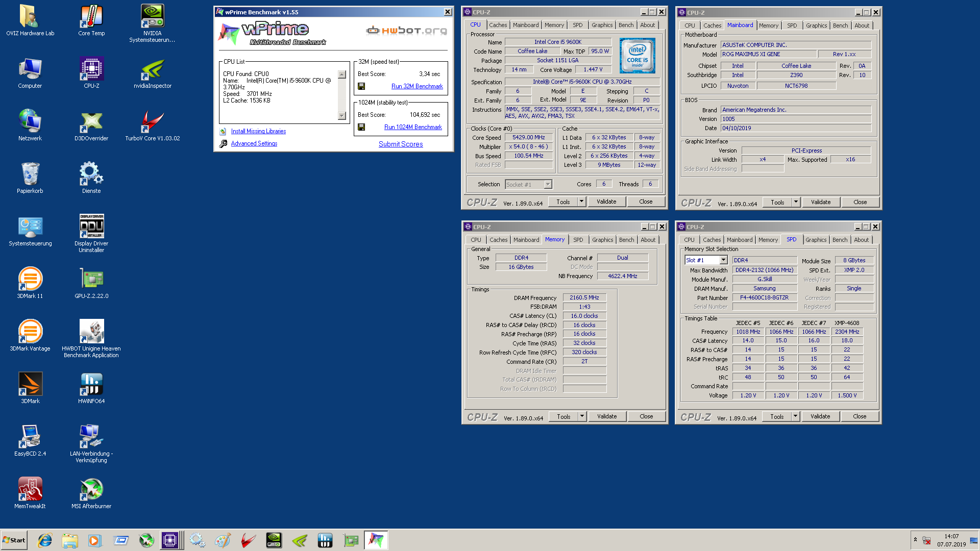The height and width of the screenshot is (551, 980).
Task: Open Bench tab in the CPU window
Action: (x=626, y=25)
